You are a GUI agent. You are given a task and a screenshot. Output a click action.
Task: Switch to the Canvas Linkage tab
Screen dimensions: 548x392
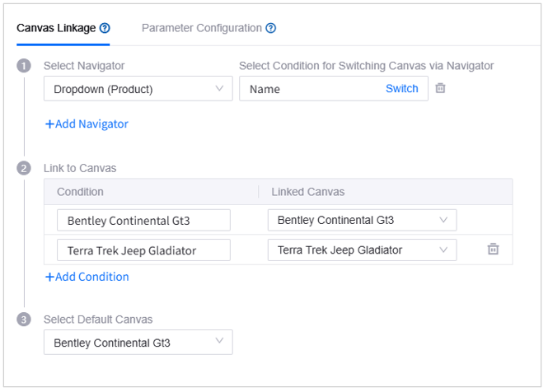[56, 28]
